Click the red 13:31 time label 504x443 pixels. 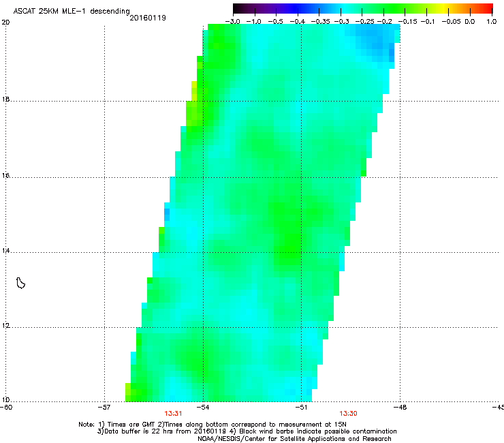tap(173, 414)
